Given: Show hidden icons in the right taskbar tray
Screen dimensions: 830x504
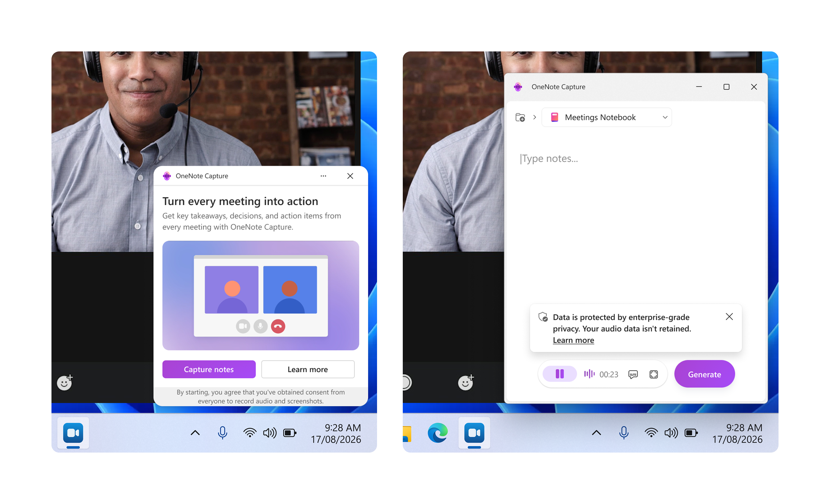Looking at the screenshot, I should [596, 433].
